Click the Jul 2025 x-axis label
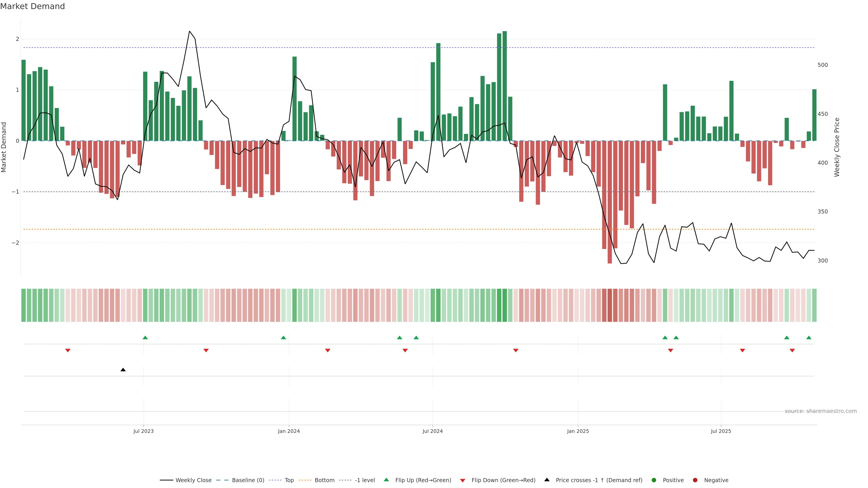This screenshot has height=488, width=868. click(x=721, y=431)
